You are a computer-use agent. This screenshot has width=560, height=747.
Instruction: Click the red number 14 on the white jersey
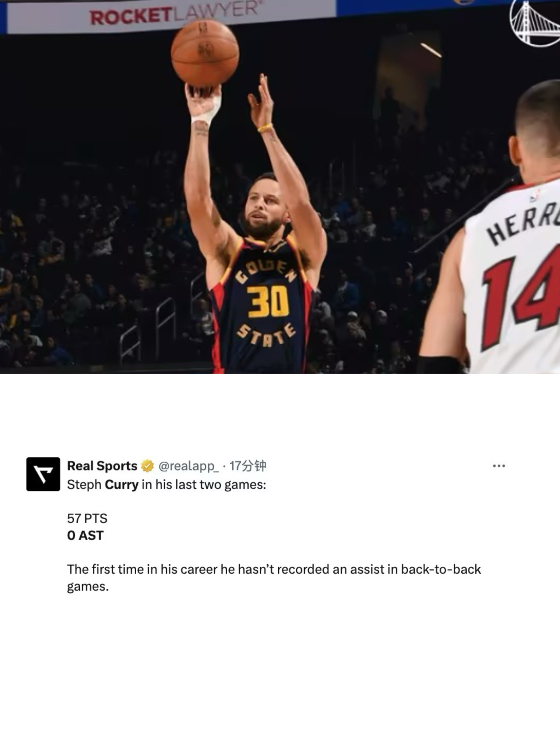pyautogui.click(x=521, y=297)
